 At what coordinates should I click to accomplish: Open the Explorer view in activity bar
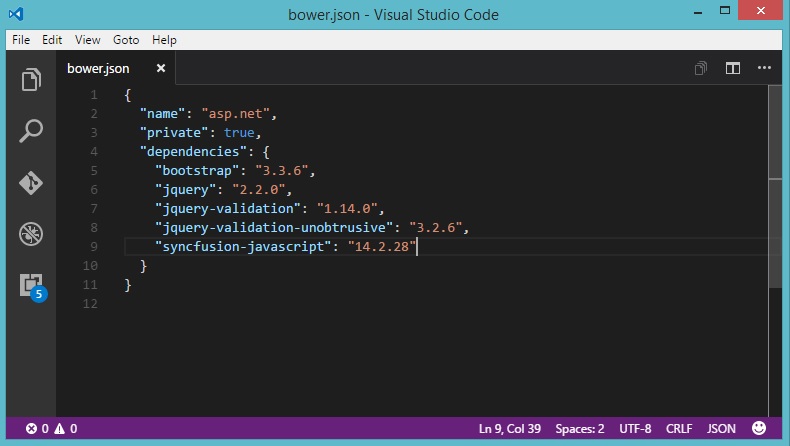(x=31, y=80)
